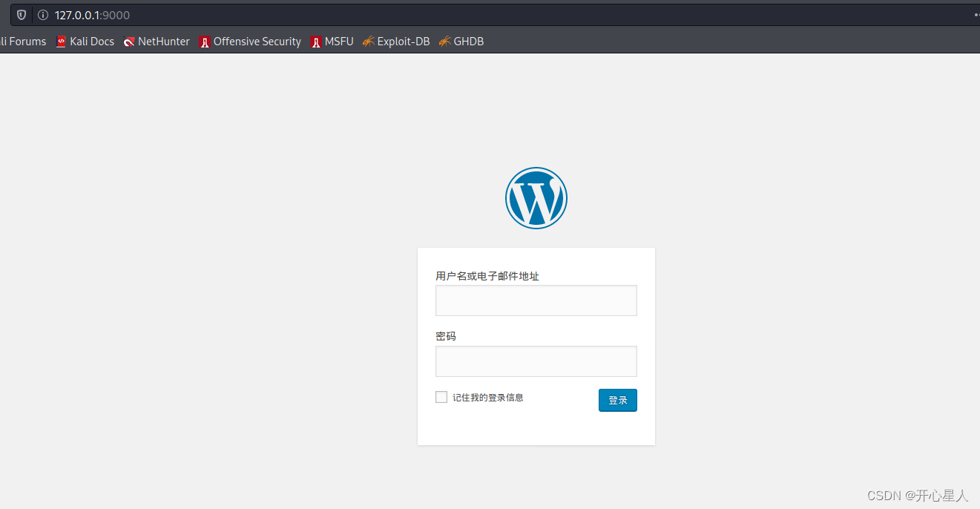The width and height of the screenshot is (980, 509).
Task: Click the 登录 button
Action: 617,400
